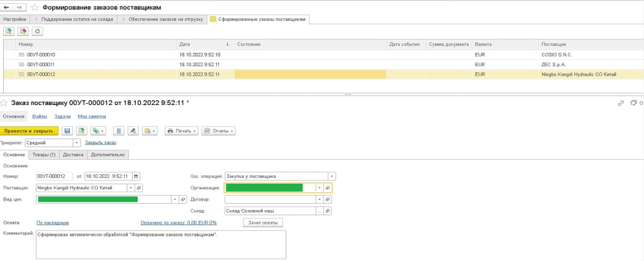Click the Провести и закрыть button
Viewport: 644px width, 261px height.
(30, 131)
